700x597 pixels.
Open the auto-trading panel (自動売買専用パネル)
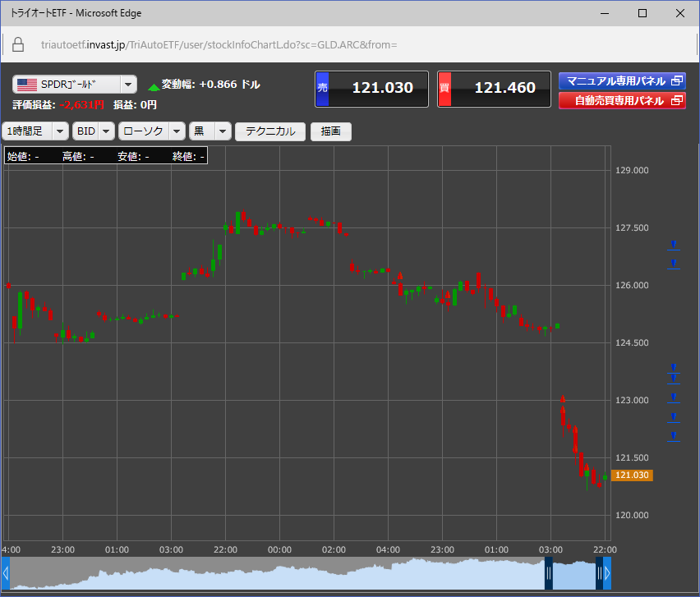[622, 101]
